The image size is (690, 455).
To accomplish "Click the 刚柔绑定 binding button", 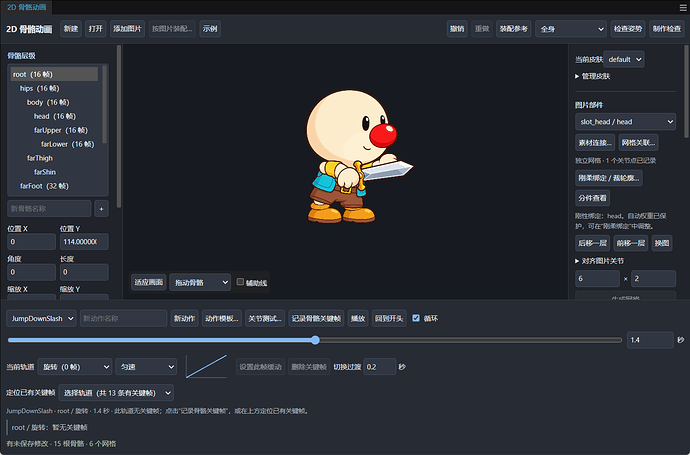I will pyautogui.click(x=609, y=178).
